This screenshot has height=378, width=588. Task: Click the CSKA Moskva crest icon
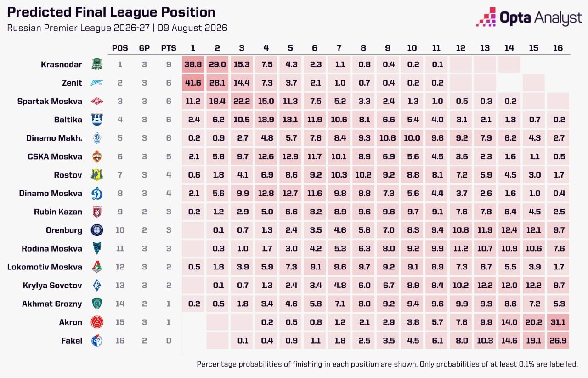tap(97, 156)
